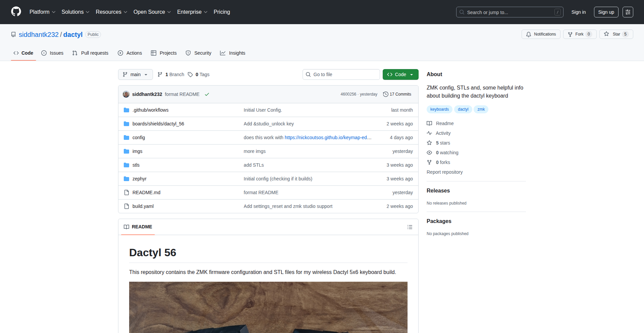The height and width of the screenshot is (333, 644).
Task: Click Report repository link
Action: click(444, 172)
